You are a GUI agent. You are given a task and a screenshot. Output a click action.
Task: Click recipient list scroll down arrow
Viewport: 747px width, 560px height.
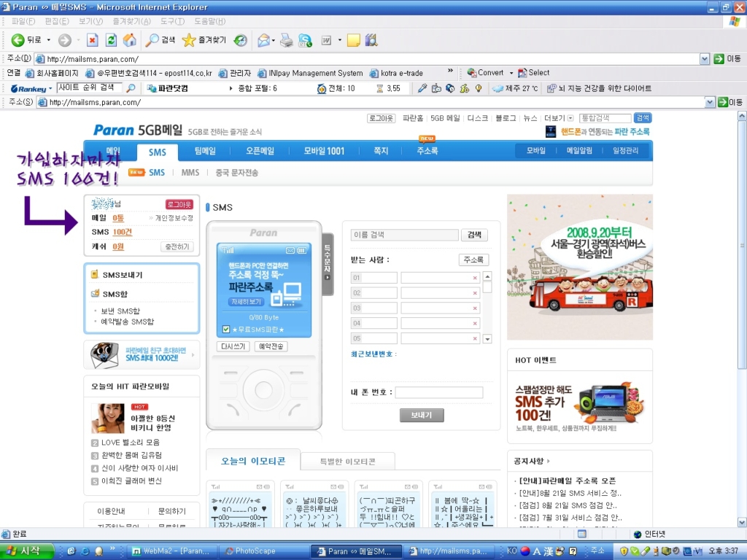point(487,339)
